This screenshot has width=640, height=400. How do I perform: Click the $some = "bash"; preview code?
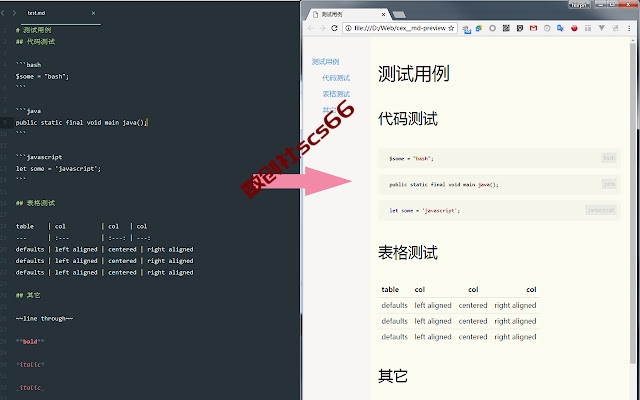(x=411, y=158)
